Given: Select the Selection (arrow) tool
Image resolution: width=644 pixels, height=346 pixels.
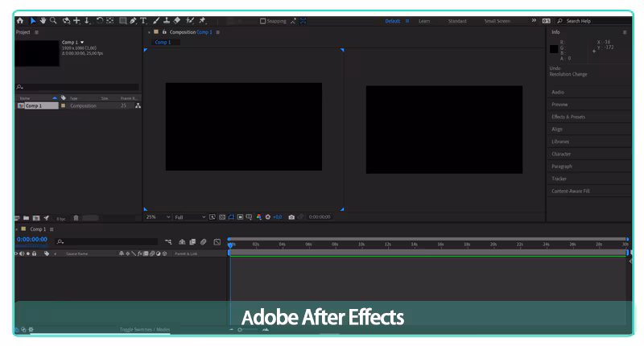Looking at the screenshot, I should click(33, 21).
